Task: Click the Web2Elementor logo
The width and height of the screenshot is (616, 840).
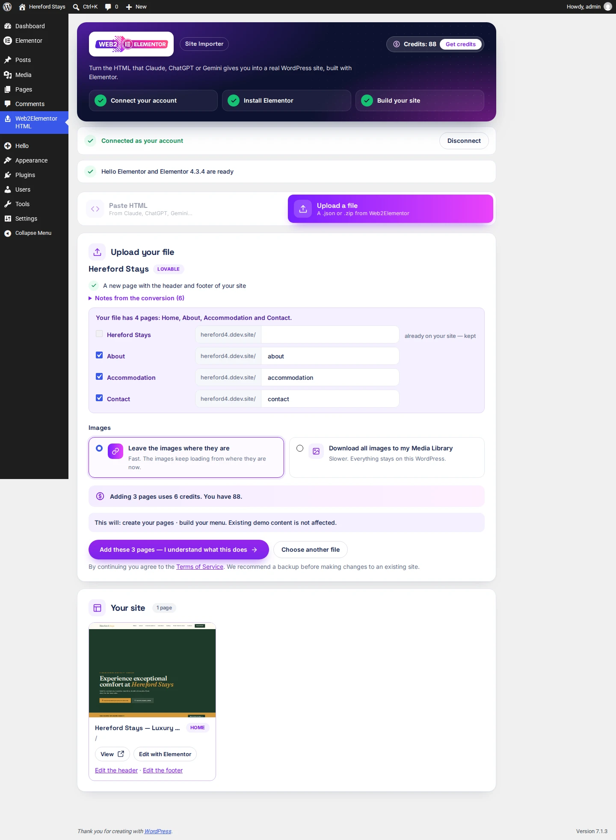Action: pyautogui.click(x=131, y=44)
